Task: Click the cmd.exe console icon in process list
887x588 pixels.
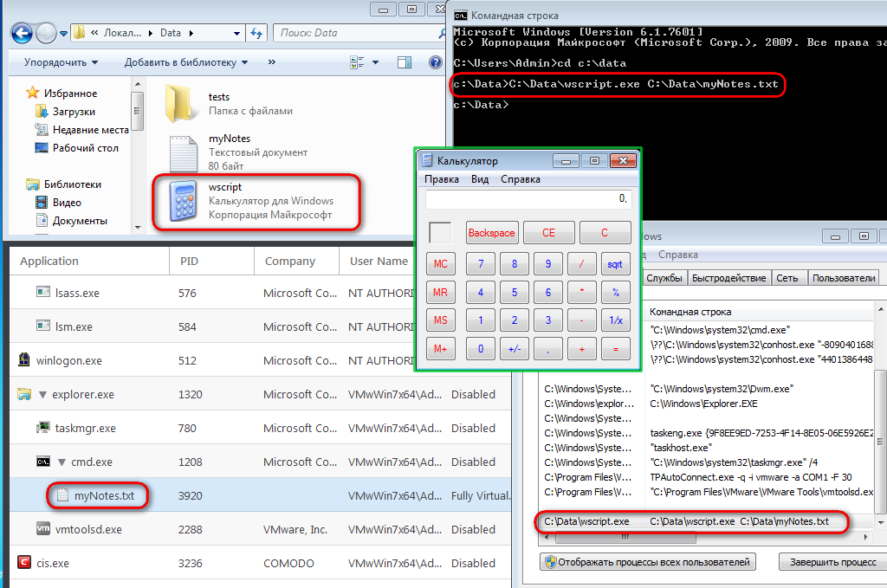Action: 43,462
